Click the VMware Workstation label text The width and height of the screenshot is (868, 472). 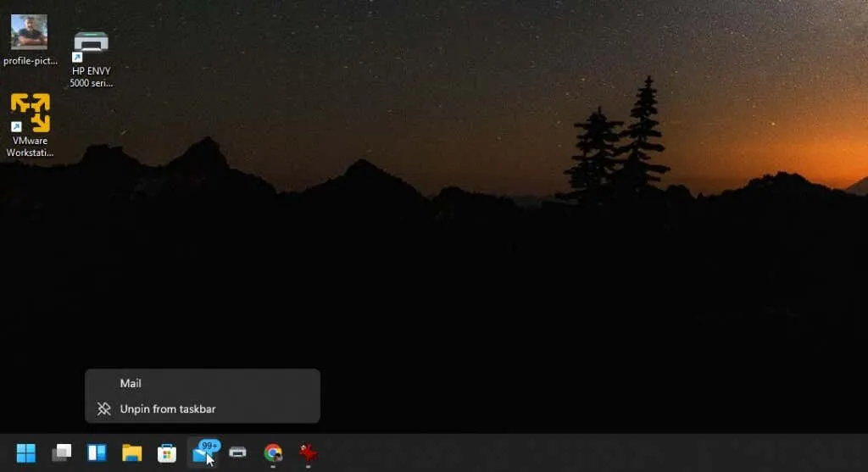pos(30,147)
